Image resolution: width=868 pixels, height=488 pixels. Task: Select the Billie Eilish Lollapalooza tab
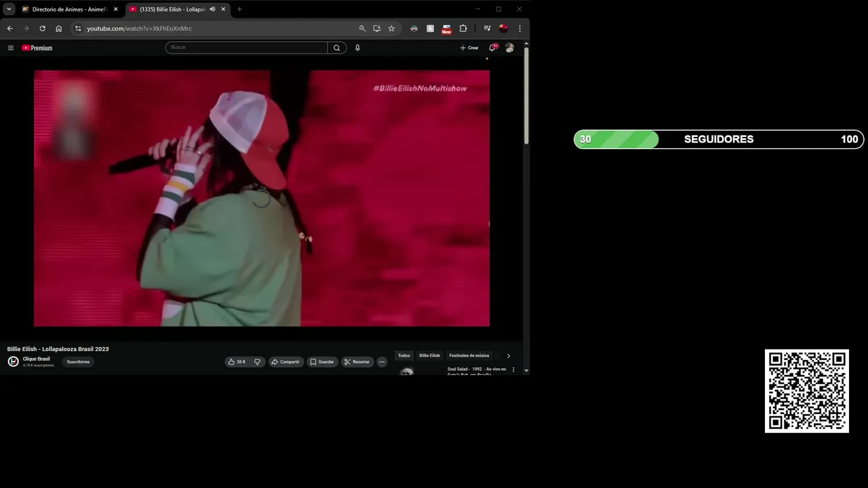point(173,9)
